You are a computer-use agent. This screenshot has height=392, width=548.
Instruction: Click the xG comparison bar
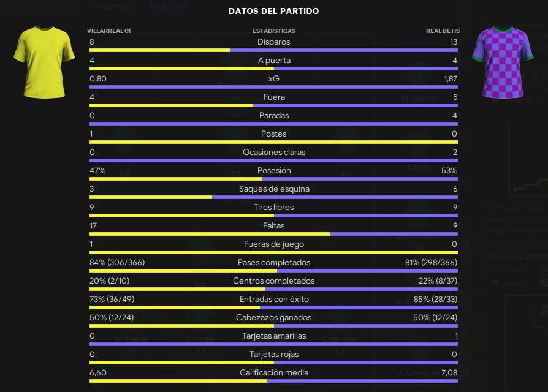click(273, 87)
